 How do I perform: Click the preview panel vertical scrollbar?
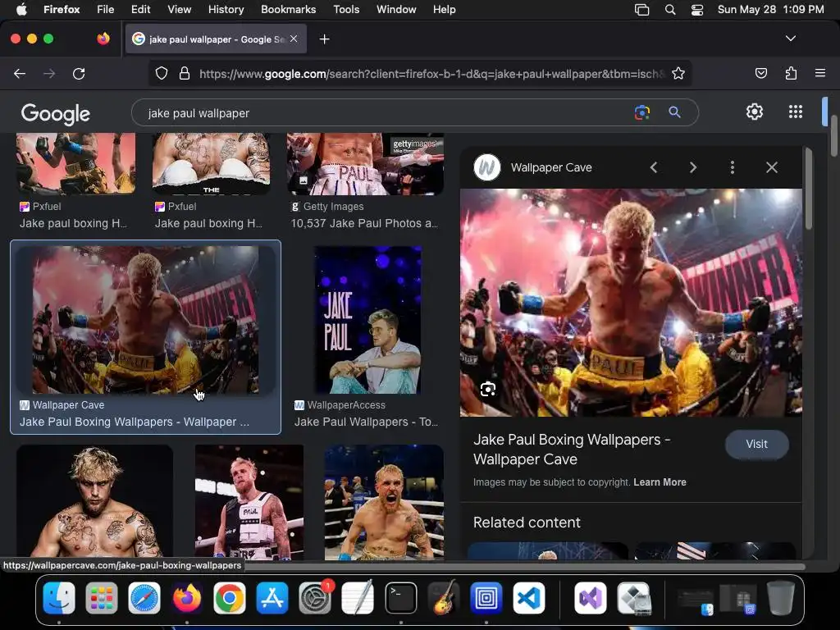coord(808,189)
